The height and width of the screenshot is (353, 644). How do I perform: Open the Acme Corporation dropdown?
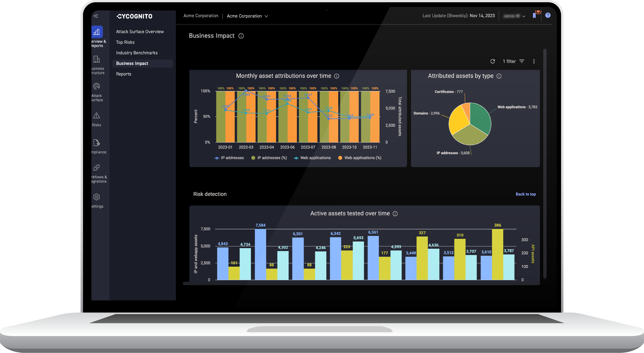(x=247, y=16)
